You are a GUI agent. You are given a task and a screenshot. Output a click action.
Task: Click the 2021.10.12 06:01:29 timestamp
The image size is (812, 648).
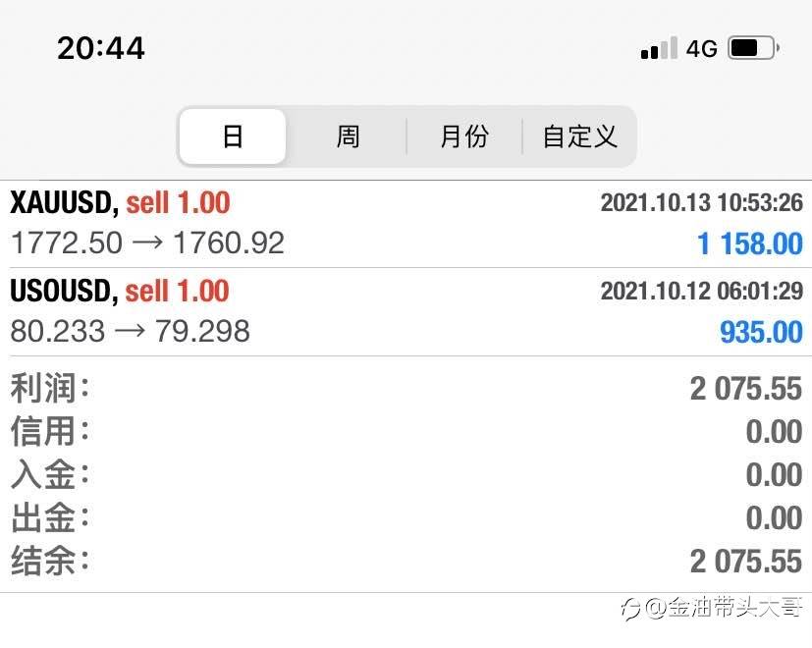click(x=702, y=291)
